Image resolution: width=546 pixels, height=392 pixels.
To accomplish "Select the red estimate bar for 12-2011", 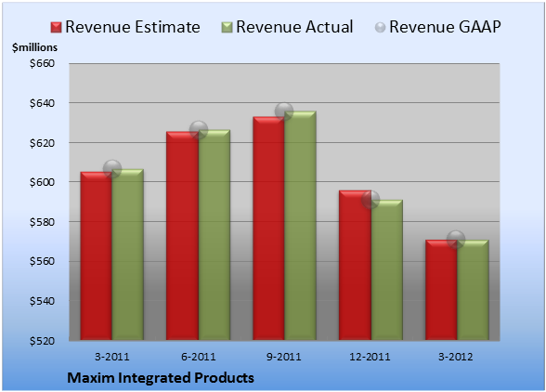I will click(355, 265).
